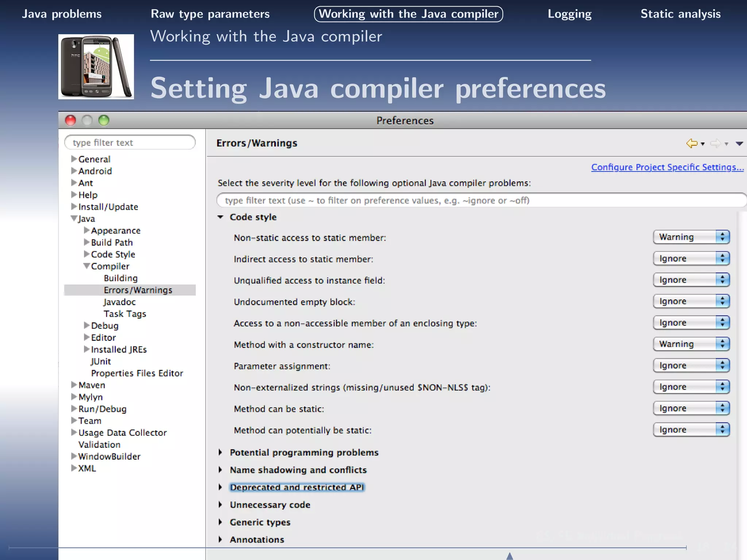Open Raw type parameters slide section

[210, 14]
